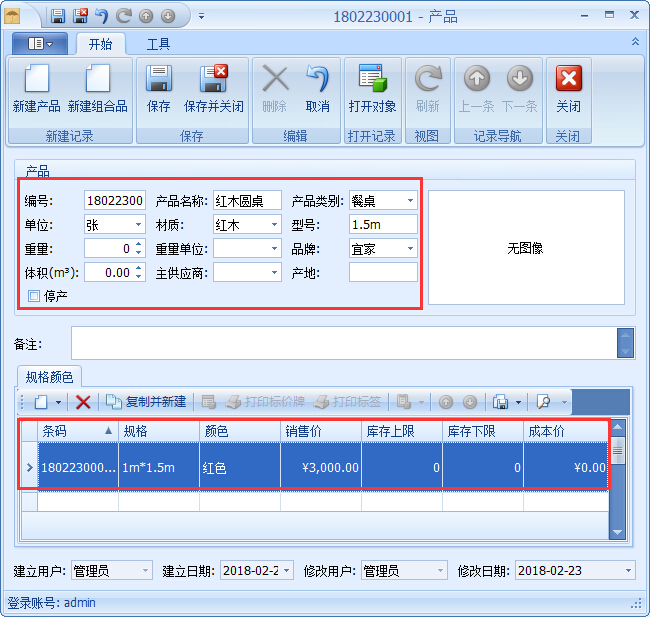Viewport: 650px width, 617px height.
Task: Click red X delete icon in 规格颜色 toolbar
Action: click(84, 402)
